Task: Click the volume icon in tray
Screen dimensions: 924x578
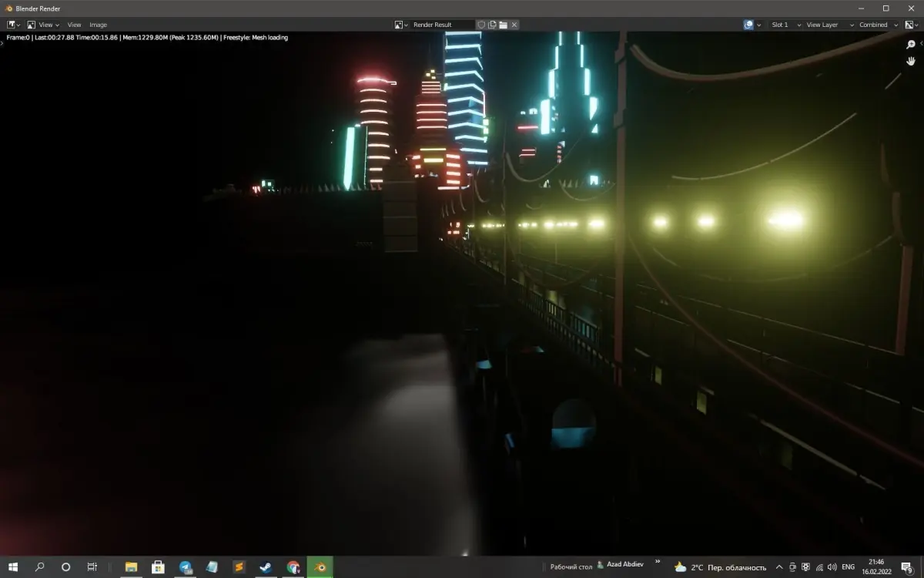Action: 832,567
